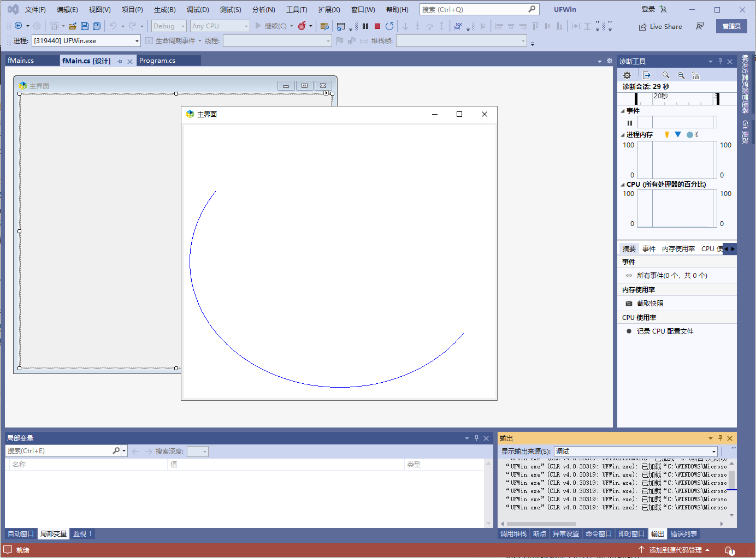This screenshot has height=558, width=756.
Task: Open the Diagnostic Tools settings gear
Action: [x=627, y=75]
